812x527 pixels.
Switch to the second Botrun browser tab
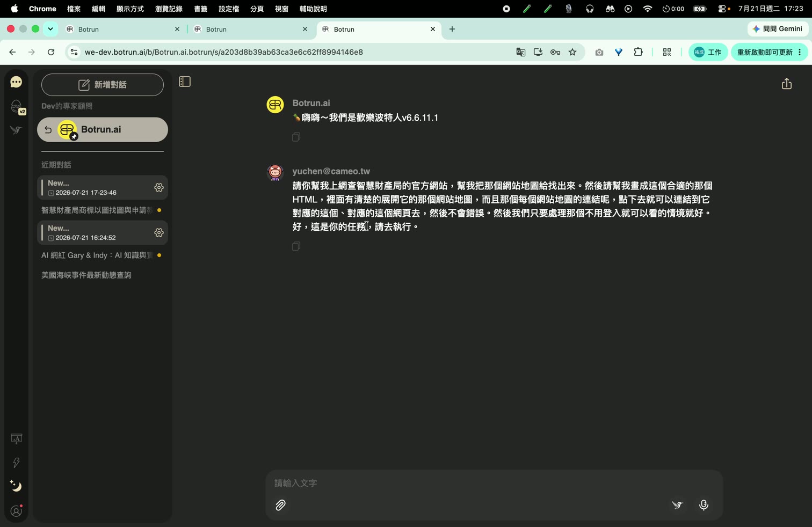(250, 30)
